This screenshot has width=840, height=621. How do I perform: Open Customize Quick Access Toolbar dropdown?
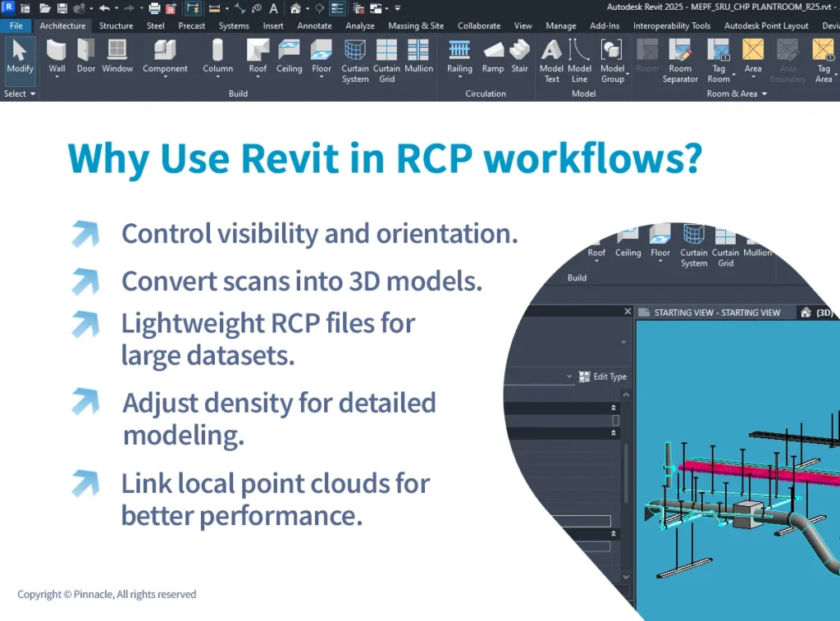click(x=398, y=8)
